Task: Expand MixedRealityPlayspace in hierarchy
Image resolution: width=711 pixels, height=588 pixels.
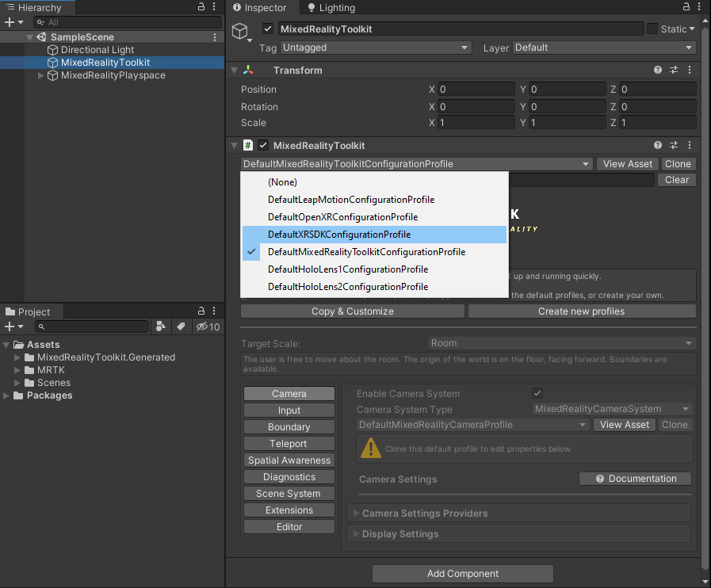Action: point(40,75)
